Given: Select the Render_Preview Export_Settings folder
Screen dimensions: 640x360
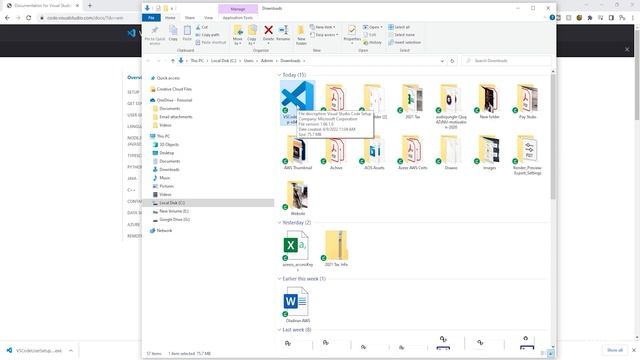Looking at the screenshot, I should point(527,156).
